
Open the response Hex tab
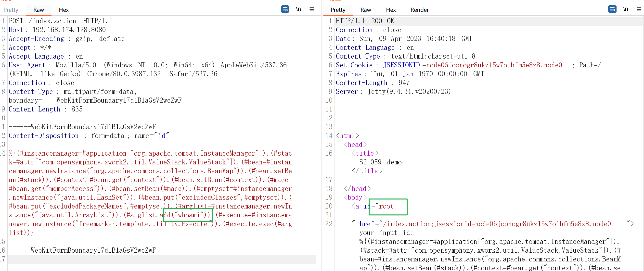tap(391, 10)
